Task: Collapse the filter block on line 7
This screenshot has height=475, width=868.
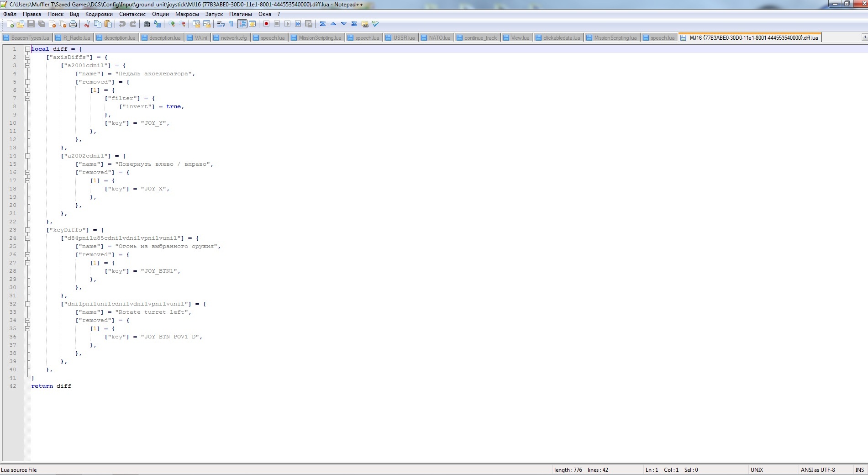Action: 27,98
